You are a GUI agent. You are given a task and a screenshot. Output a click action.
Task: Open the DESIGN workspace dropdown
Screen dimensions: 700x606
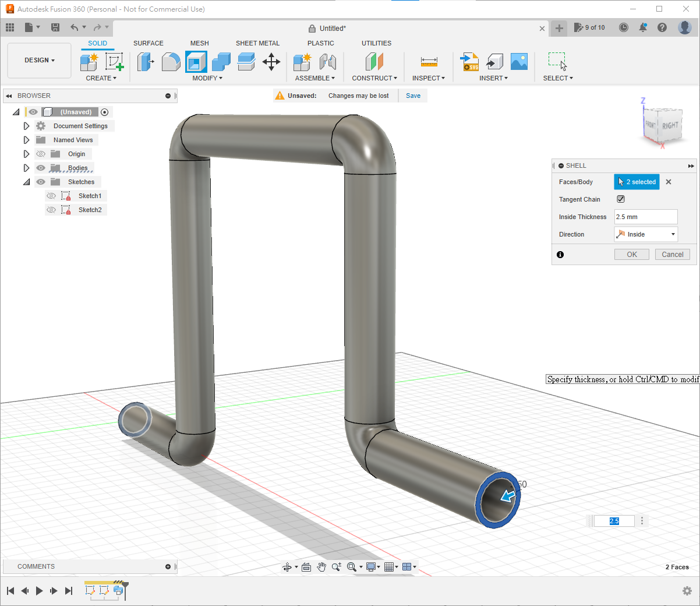[x=39, y=61]
